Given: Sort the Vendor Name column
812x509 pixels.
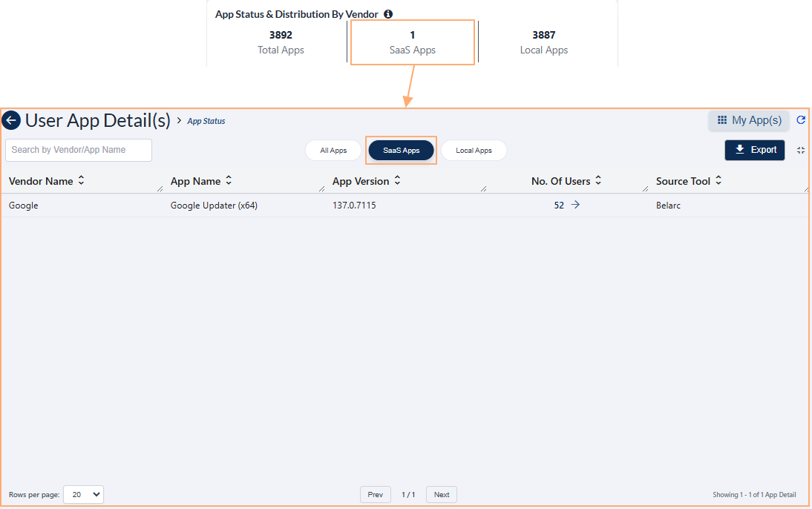Looking at the screenshot, I should coord(82,181).
